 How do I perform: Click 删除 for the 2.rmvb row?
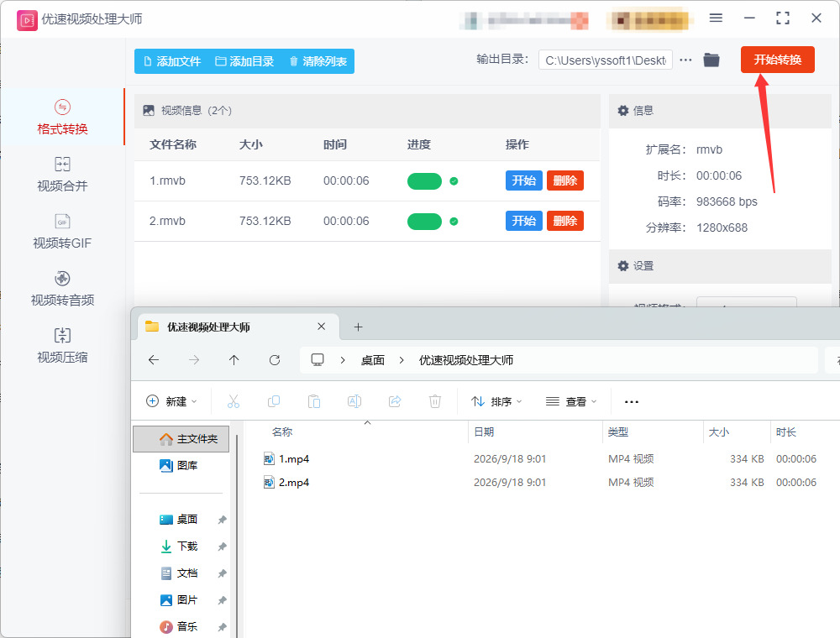[564, 221]
